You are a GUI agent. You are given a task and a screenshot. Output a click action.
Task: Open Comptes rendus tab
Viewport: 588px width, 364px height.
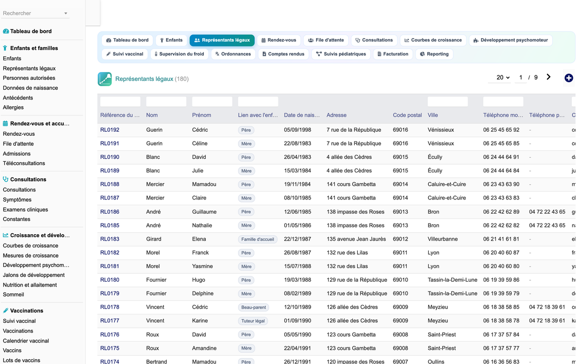(x=283, y=54)
